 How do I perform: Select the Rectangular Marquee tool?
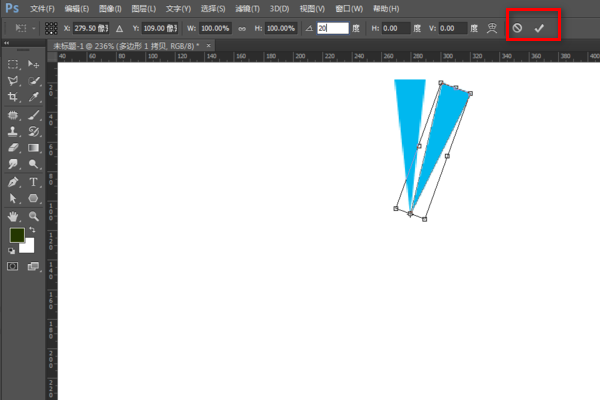[x=13, y=64]
